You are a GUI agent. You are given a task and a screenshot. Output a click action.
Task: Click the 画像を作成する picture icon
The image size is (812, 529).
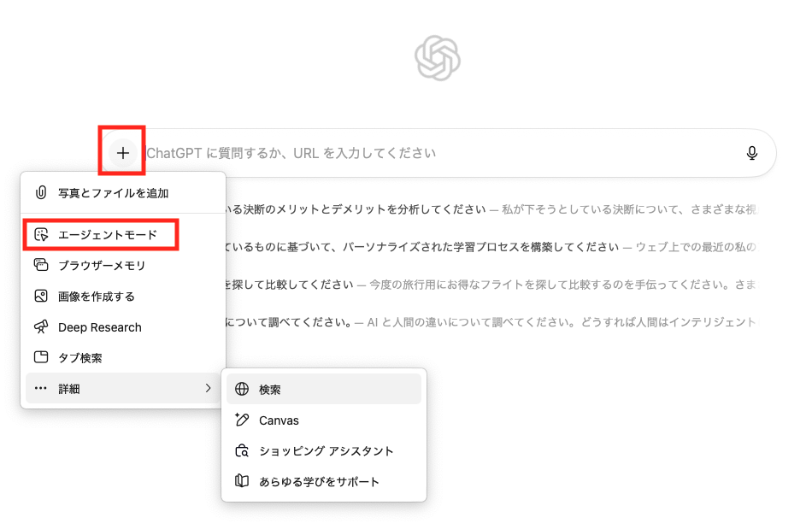point(40,297)
